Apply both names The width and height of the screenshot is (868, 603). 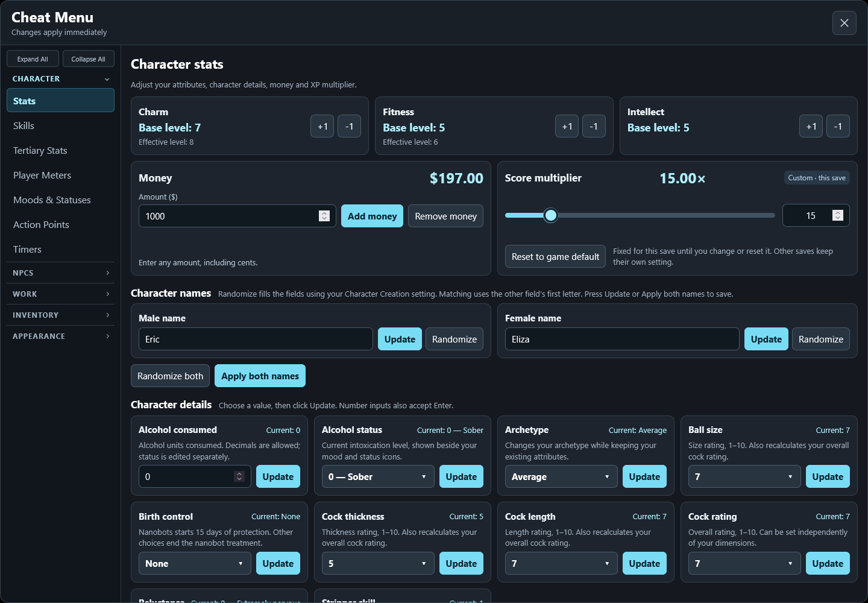pos(260,376)
